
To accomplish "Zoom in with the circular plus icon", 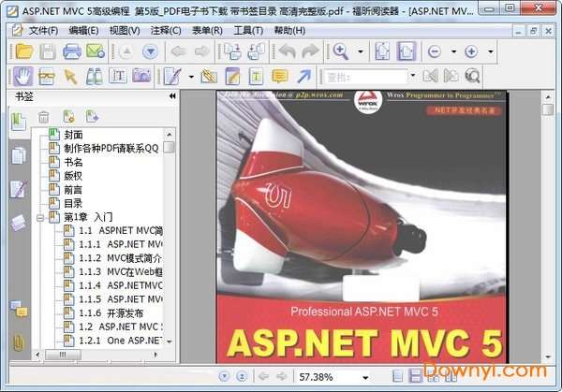I will tap(471, 51).
